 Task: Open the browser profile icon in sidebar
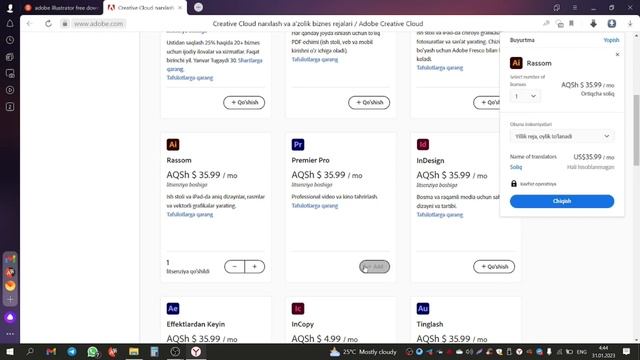pyautogui.click(x=10, y=7)
